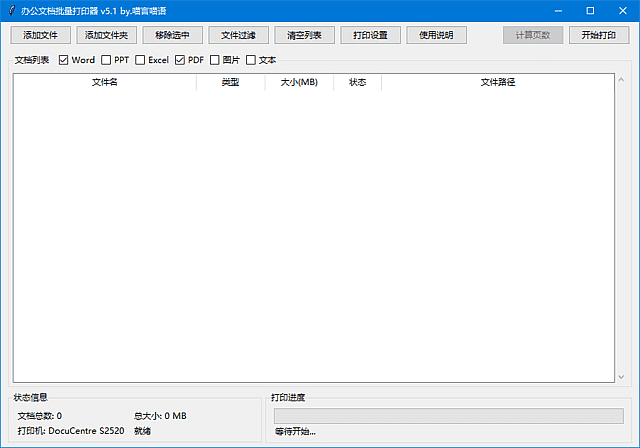This screenshot has width=640, height=448.
Task: Click the 大小(MB) column header
Action: pyautogui.click(x=299, y=82)
